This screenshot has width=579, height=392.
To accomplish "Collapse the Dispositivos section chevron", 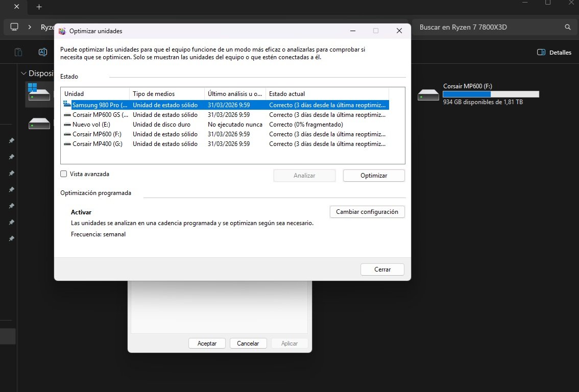I will [x=24, y=73].
